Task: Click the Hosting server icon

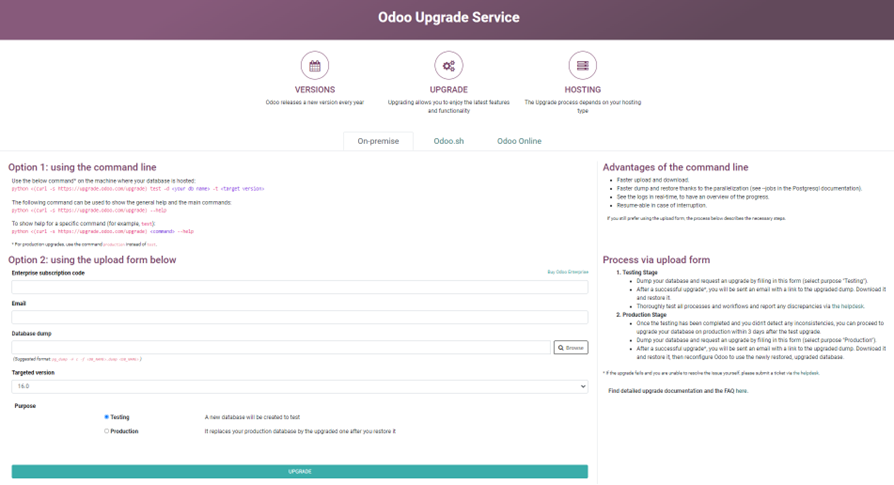Action: pyautogui.click(x=583, y=66)
